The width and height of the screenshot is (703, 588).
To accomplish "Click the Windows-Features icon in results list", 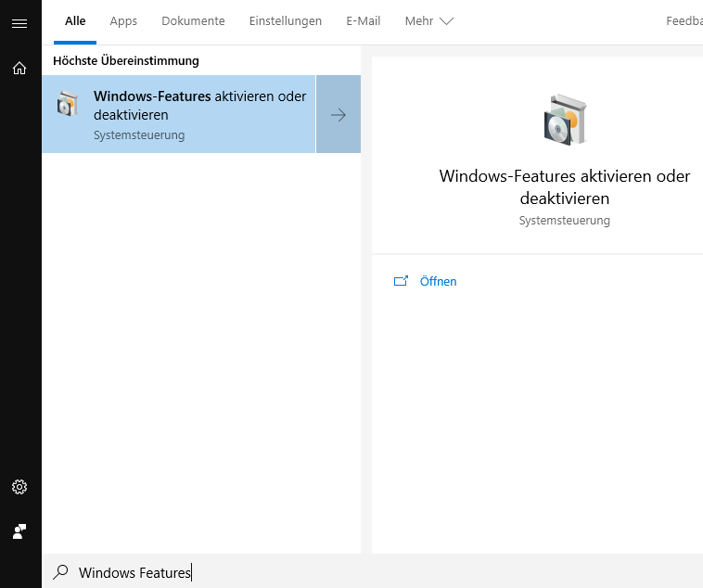I will pyautogui.click(x=68, y=104).
